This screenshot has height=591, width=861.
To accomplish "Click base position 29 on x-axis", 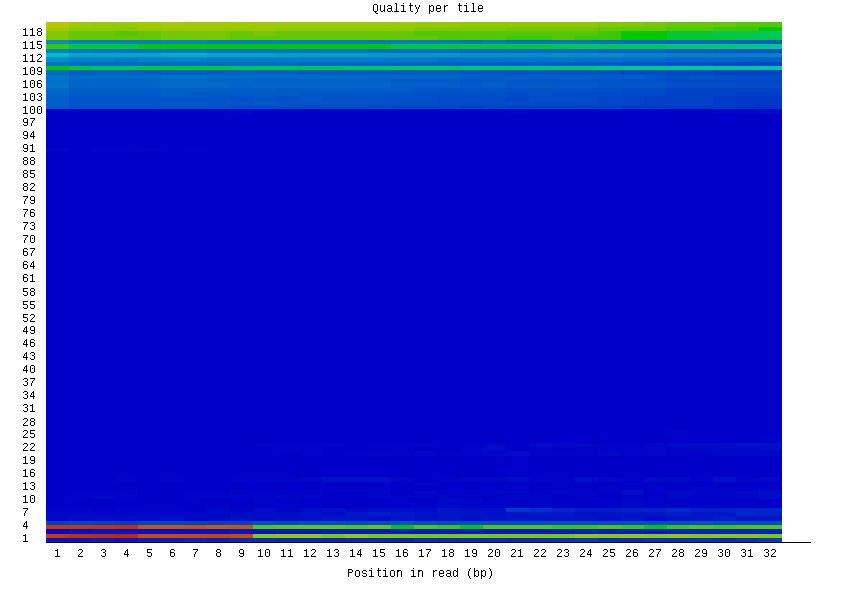I will pos(701,554).
